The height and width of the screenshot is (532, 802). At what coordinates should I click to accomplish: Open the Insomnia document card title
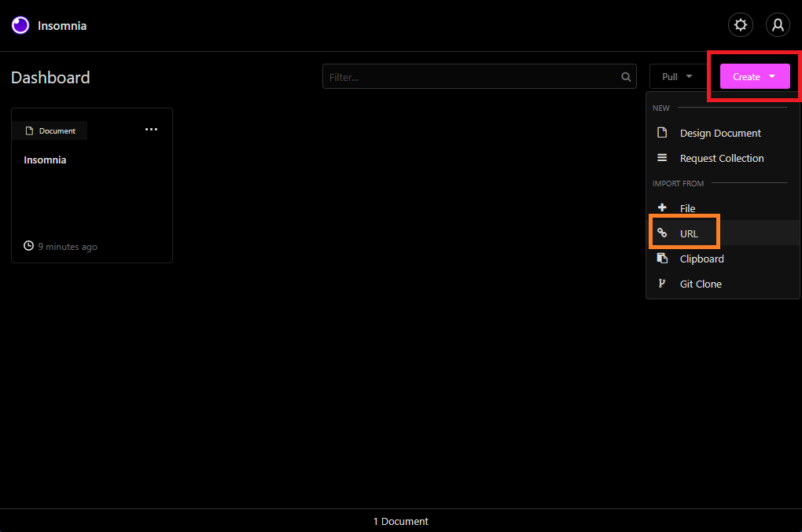45,160
